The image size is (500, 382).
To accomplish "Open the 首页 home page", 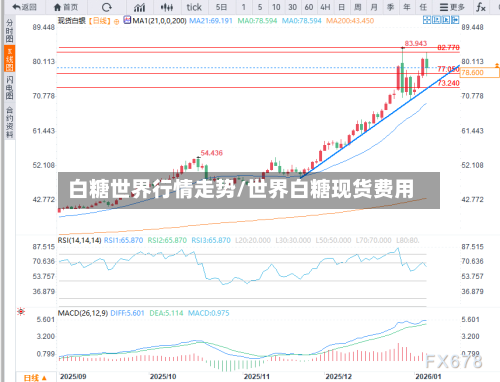I will coord(66,7).
